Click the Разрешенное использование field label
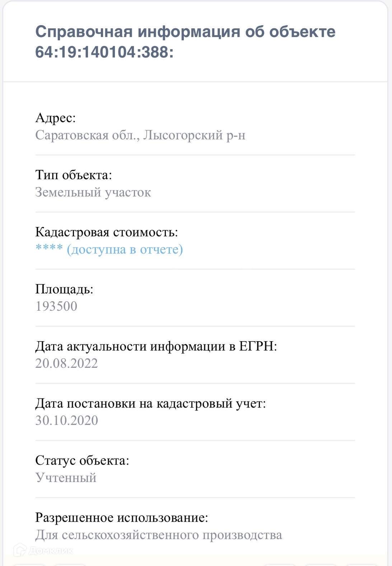 tap(122, 518)
